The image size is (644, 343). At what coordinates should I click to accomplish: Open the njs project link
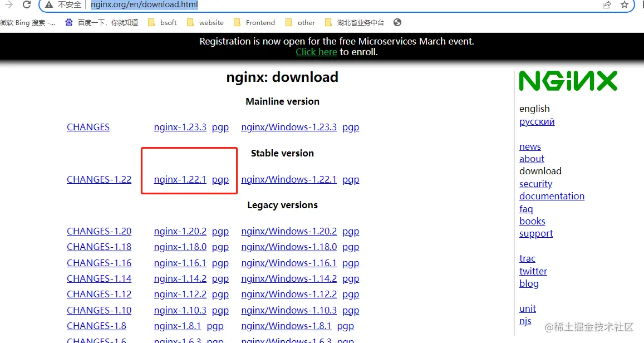click(x=525, y=321)
